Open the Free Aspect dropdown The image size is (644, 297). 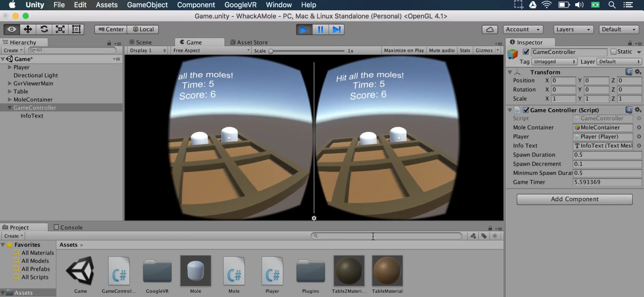coord(210,50)
